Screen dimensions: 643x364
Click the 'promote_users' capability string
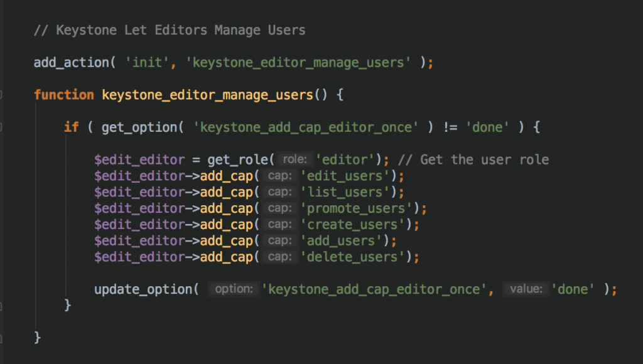pyautogui.click(x=356, y=208)
